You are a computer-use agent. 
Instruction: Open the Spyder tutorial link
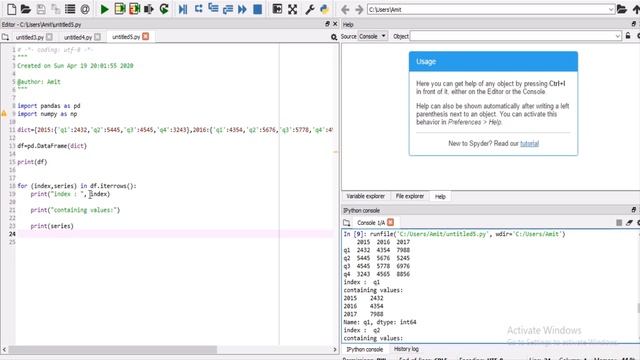click(x=529, y=144)
